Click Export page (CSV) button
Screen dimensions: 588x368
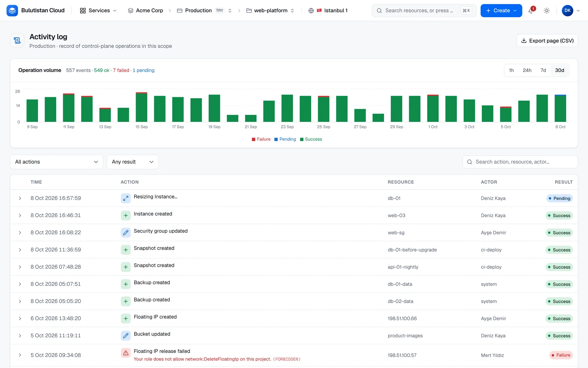pos(547,40)
